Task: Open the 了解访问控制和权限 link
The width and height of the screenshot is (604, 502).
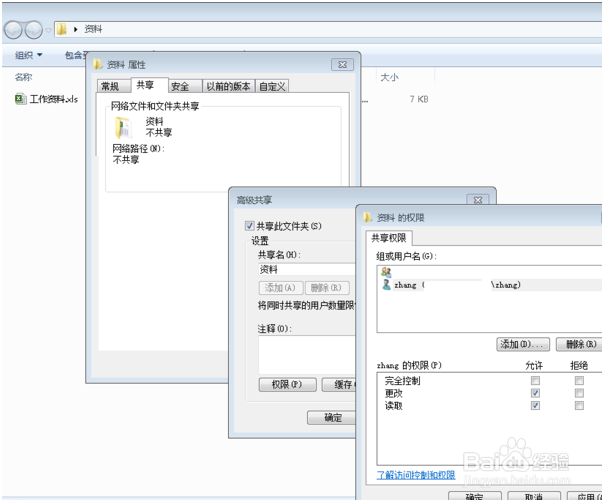Action: (x=416, y=475)
